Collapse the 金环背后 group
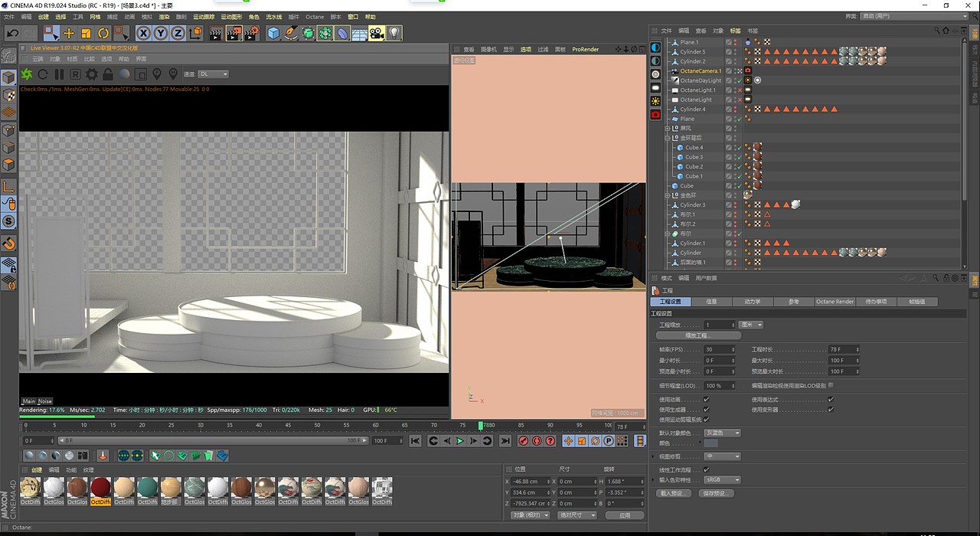Viewport: 980px width, 536px height. pos(669,138)
